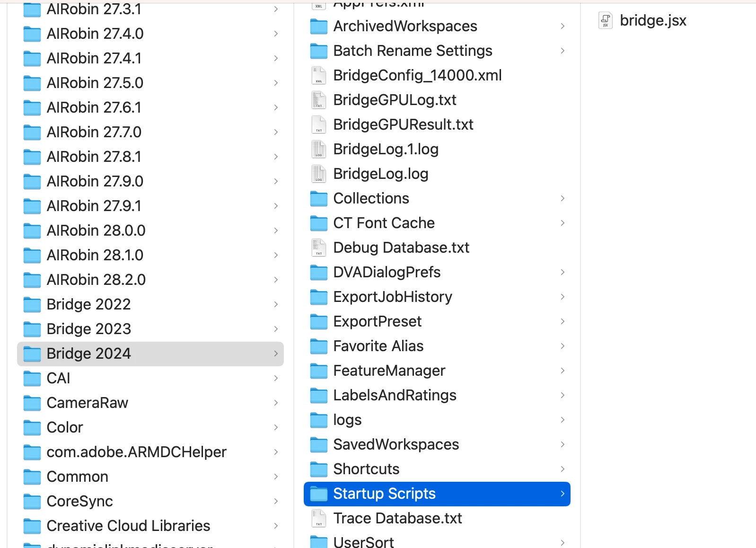Expand the Bridge 2022 chevron

[x=276, y=304]
